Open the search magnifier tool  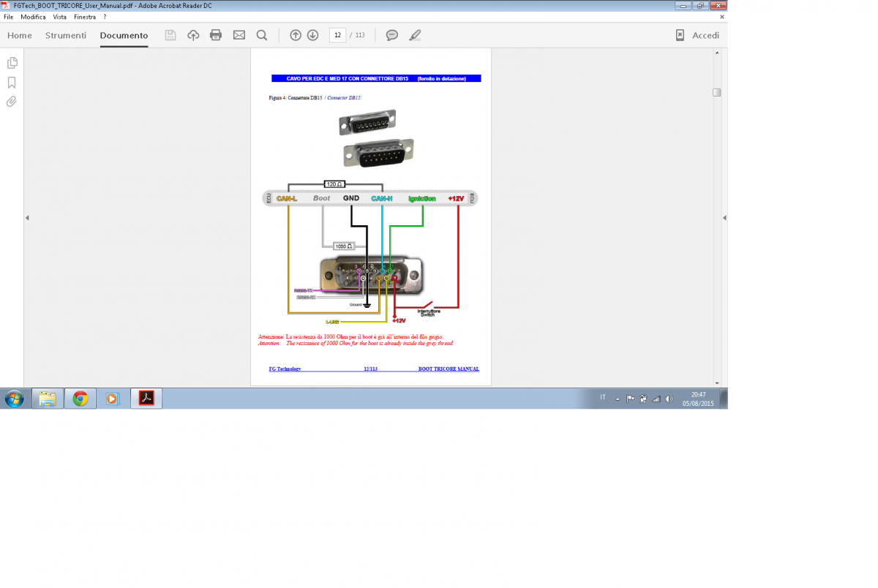262,35
